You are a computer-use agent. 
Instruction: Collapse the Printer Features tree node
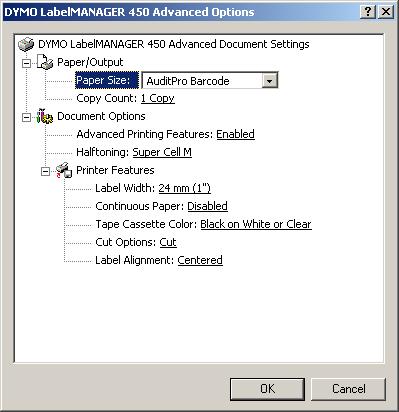(45, 171)
